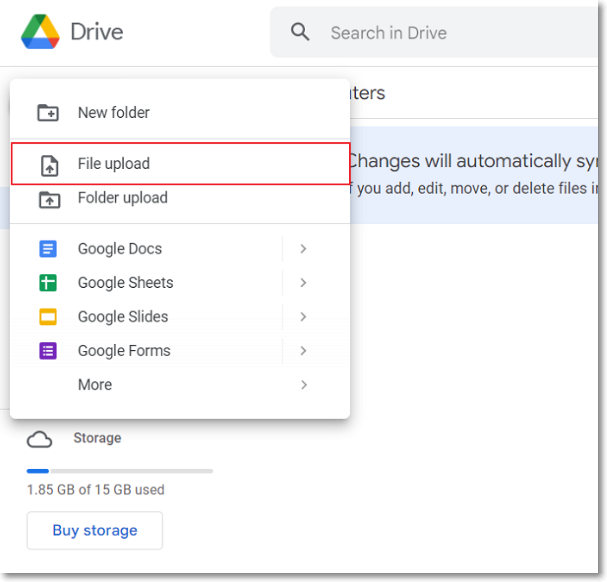Click the yellow Google Slides icon
This screenshot has width=607, height=582.
point(48,317)
